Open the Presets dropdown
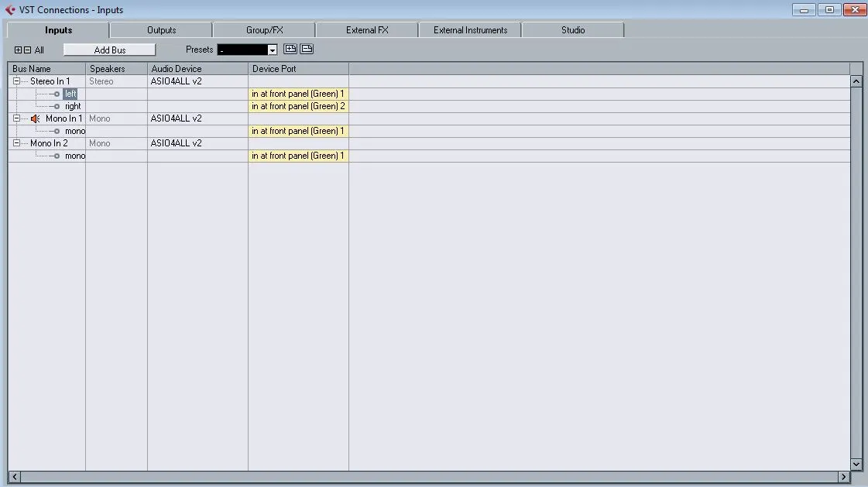 [x=272, y=50]
